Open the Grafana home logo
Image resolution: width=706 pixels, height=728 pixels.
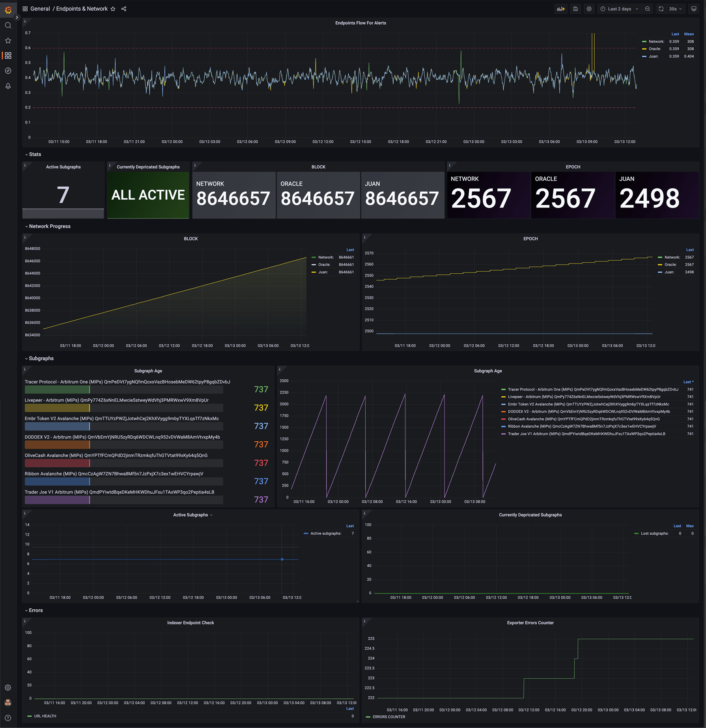8,10
